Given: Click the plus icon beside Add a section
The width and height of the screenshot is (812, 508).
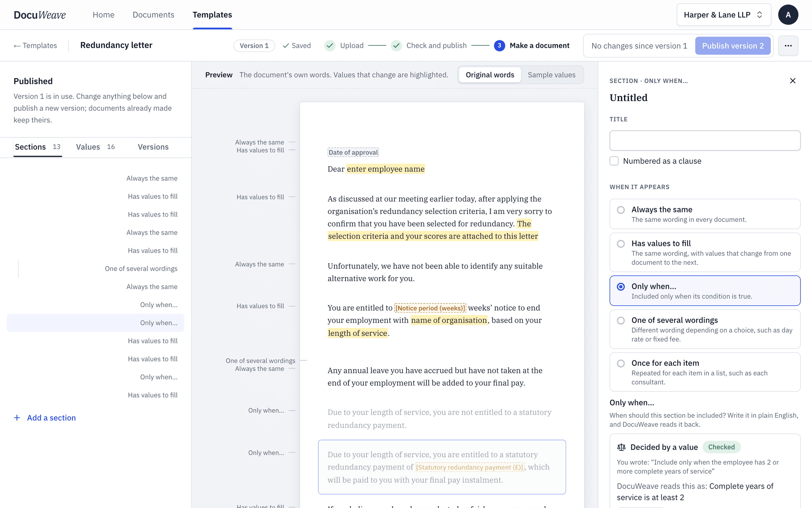Looking at the screenshot, I should click(17, 418).
